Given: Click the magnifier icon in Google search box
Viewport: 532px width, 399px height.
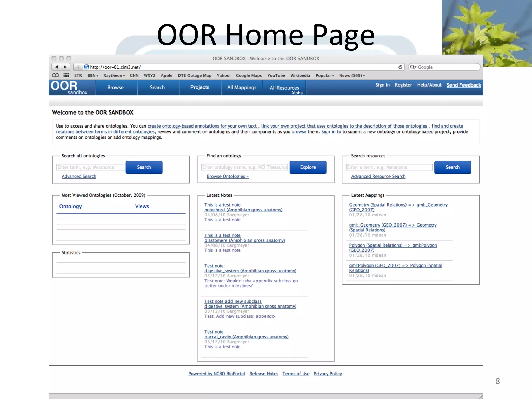Looking at the screenshot, I should coord(413,67).
